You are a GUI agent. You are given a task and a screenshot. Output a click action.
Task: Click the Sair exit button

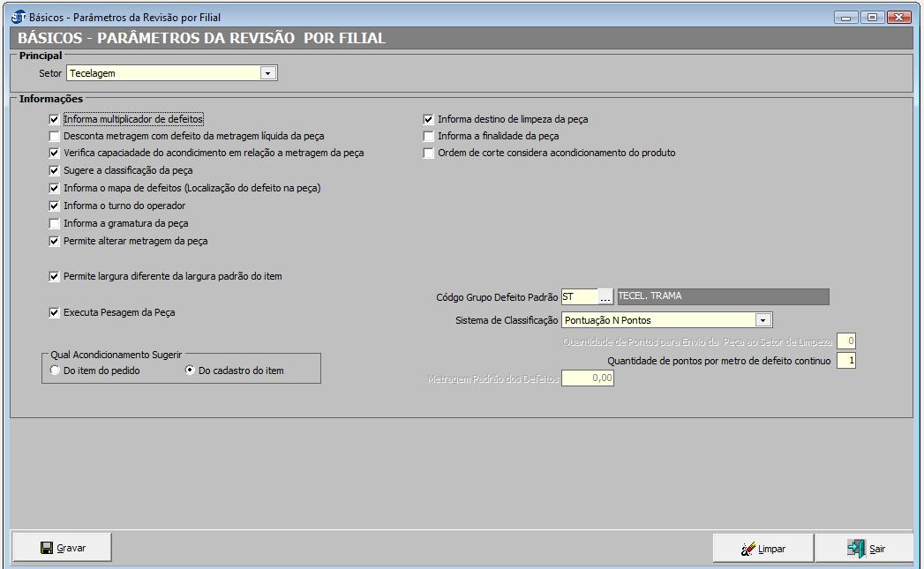[x=865, y=549]
